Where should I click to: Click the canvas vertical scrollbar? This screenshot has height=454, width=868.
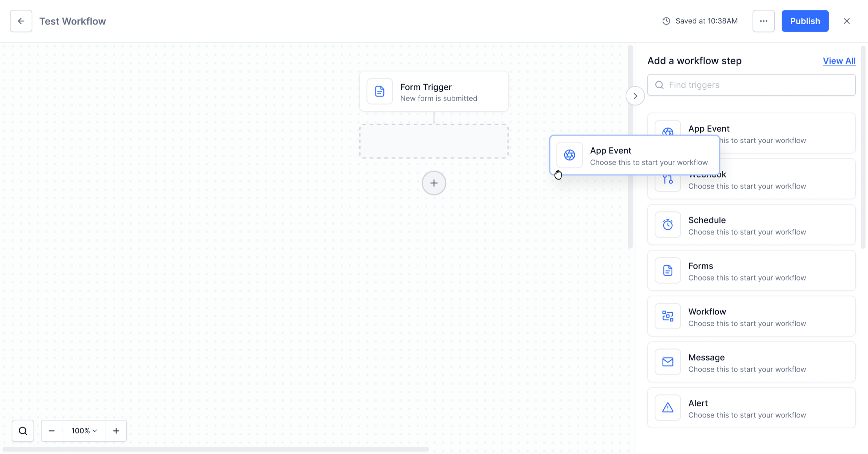tap(630, 147)
